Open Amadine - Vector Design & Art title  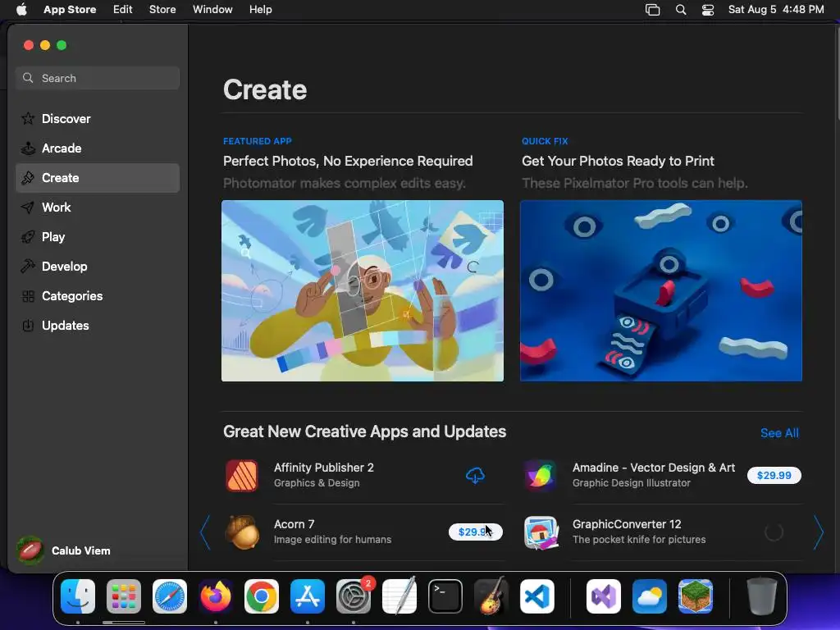click(x=654, y=468)
